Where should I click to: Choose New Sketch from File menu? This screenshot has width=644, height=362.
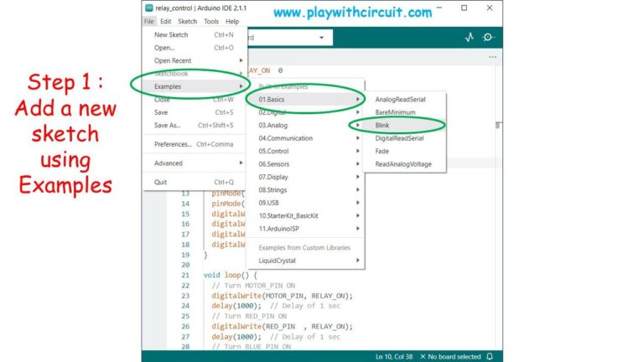[x=195, y=35]
